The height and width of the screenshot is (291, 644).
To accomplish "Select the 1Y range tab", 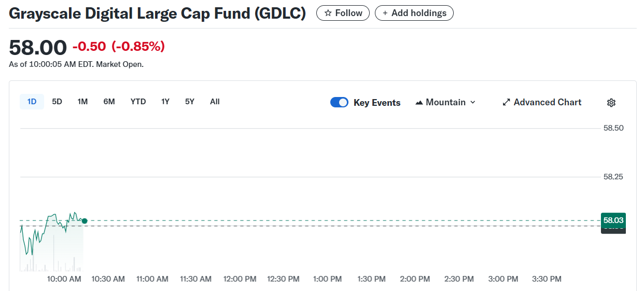I will pos(165,102).
